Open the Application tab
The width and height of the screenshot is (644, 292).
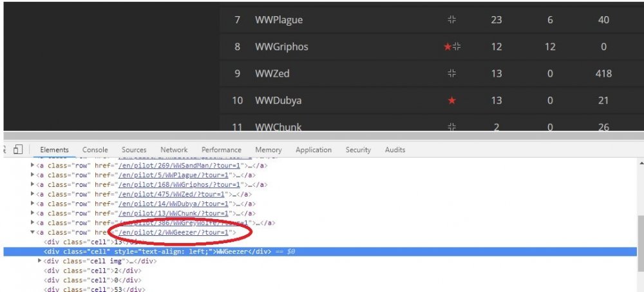tap(314, 150)
